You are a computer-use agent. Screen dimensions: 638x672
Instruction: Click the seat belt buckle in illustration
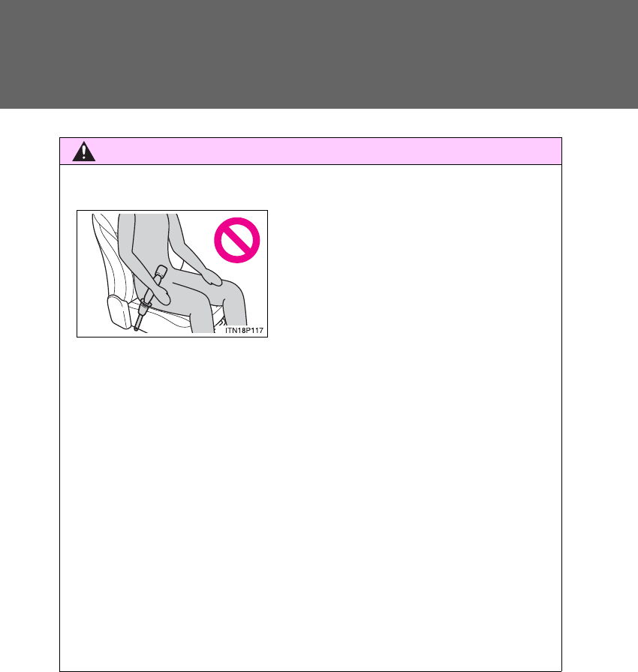[x=144, y=307]
